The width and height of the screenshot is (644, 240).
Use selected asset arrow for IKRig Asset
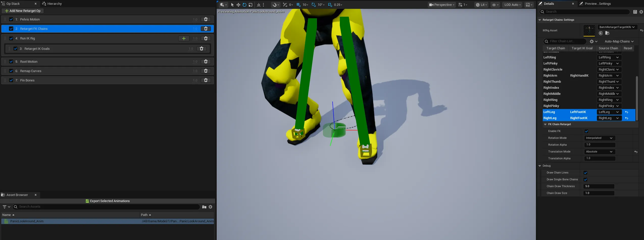[x=601, y=33]
